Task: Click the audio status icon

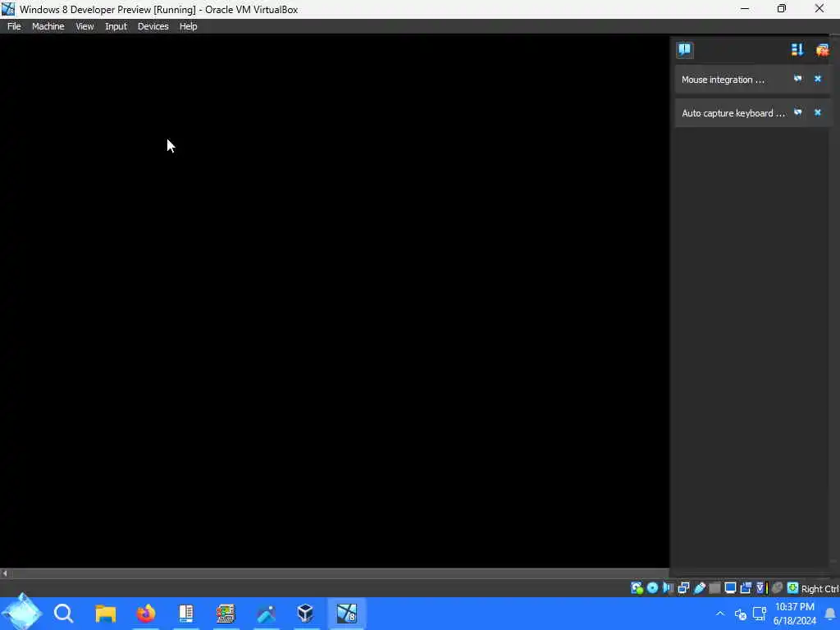Action: 668,588
